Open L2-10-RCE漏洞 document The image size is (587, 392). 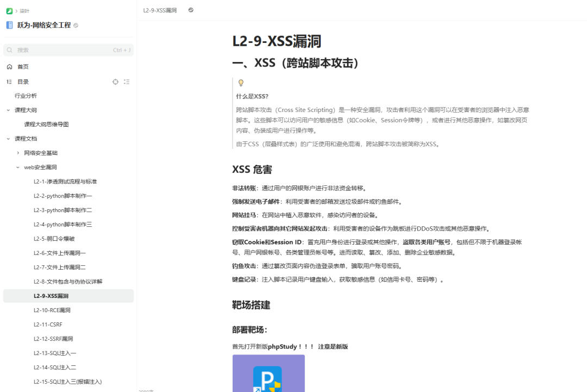point(52,310)
